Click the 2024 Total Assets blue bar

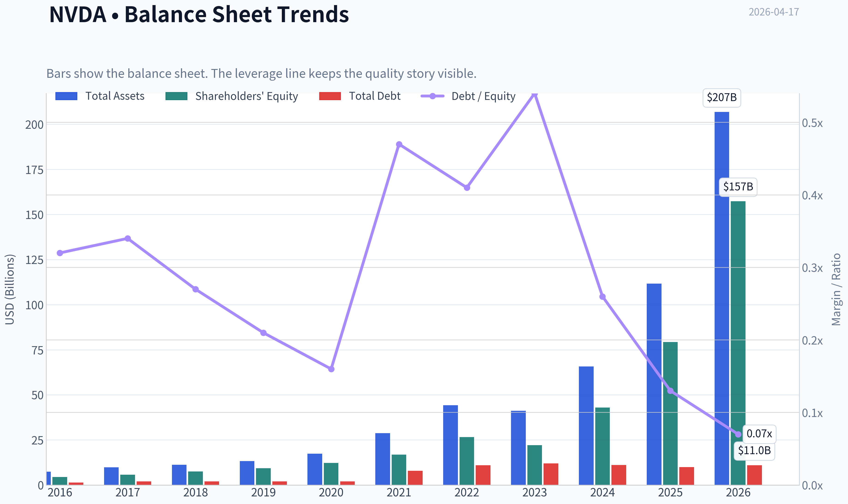click(586, 426)
